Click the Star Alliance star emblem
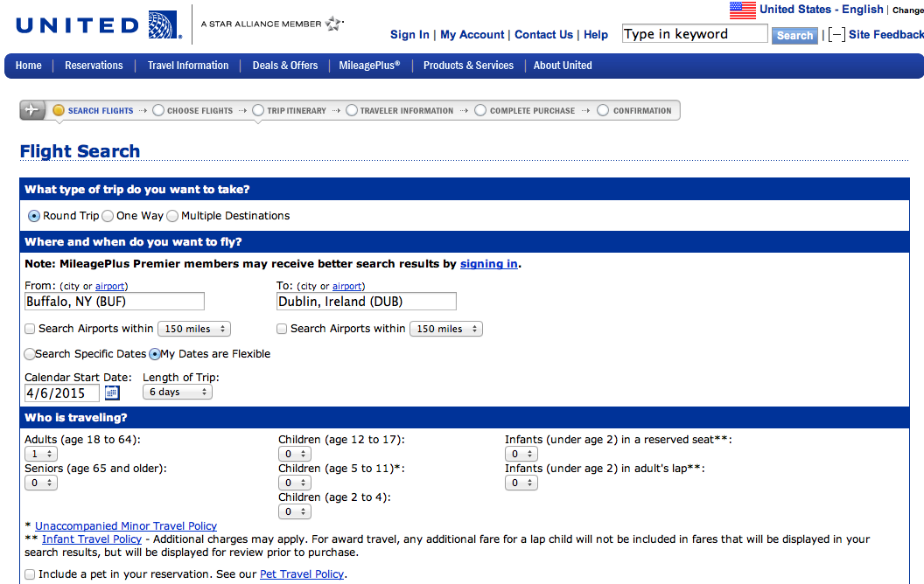924x584 pixels. [x=333, y=24]
